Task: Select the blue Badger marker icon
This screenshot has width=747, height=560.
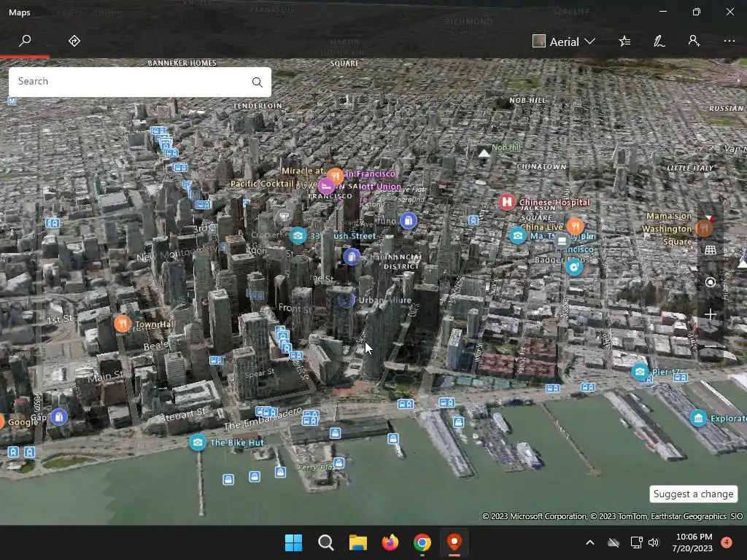Action: (574, 267)
